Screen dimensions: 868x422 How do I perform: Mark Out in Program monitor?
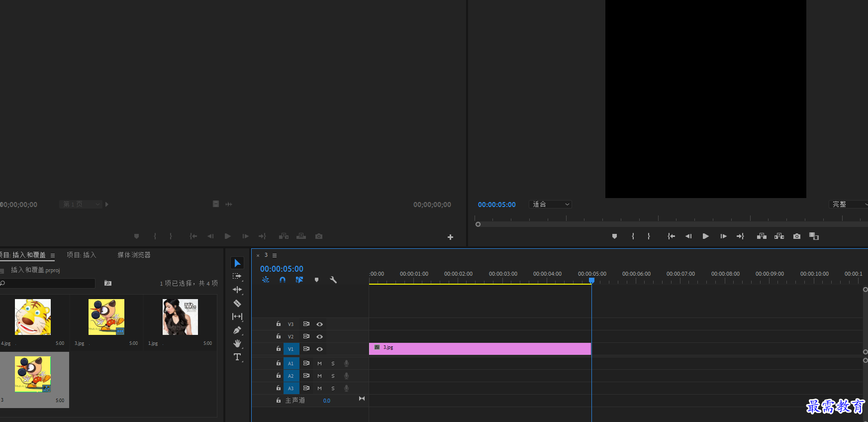click(649, 236)
